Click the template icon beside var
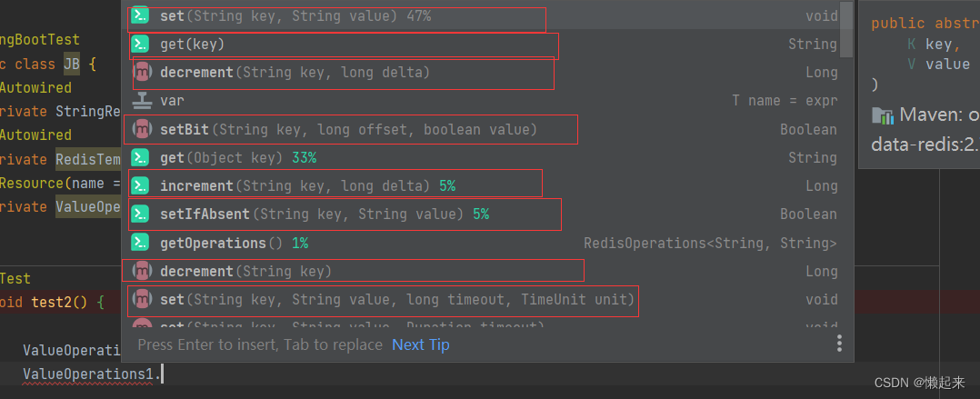Viewport: 980px width, 399px height. [x=140, y=101]
